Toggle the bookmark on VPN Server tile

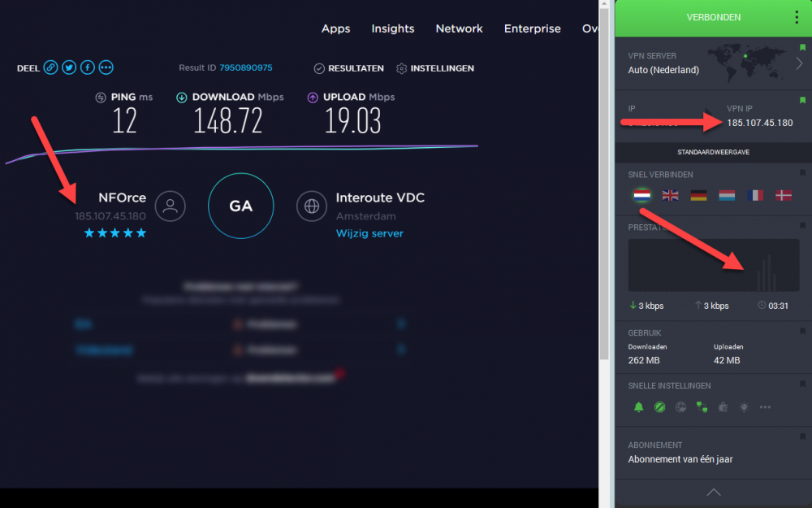tap(802, 49)
